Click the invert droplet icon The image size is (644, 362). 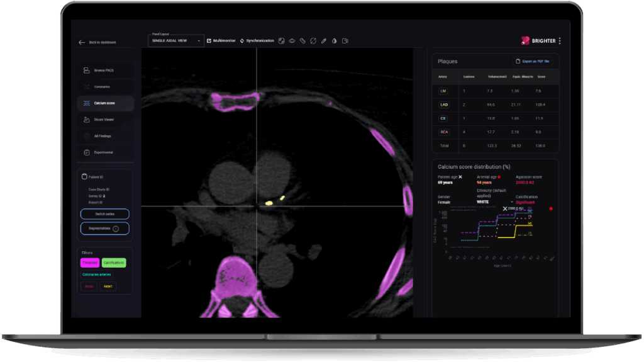pyautogui.click(x=335, y=41)
